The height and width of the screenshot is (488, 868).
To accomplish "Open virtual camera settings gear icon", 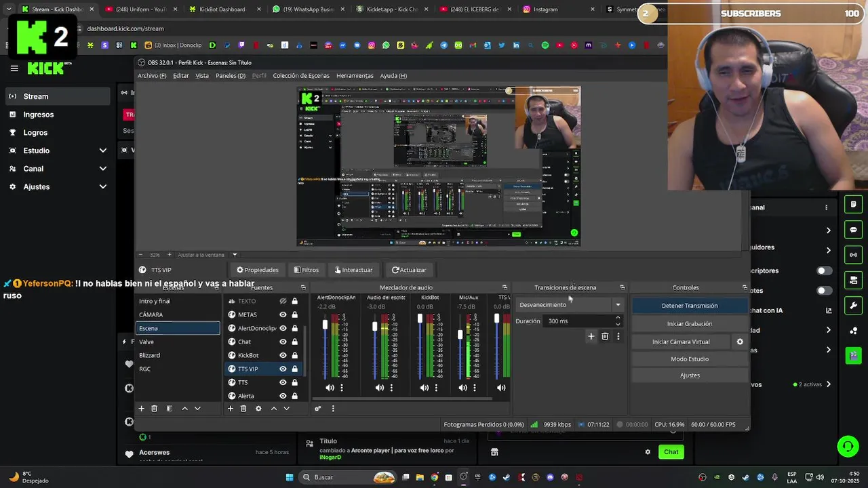I will coord(740,342).
